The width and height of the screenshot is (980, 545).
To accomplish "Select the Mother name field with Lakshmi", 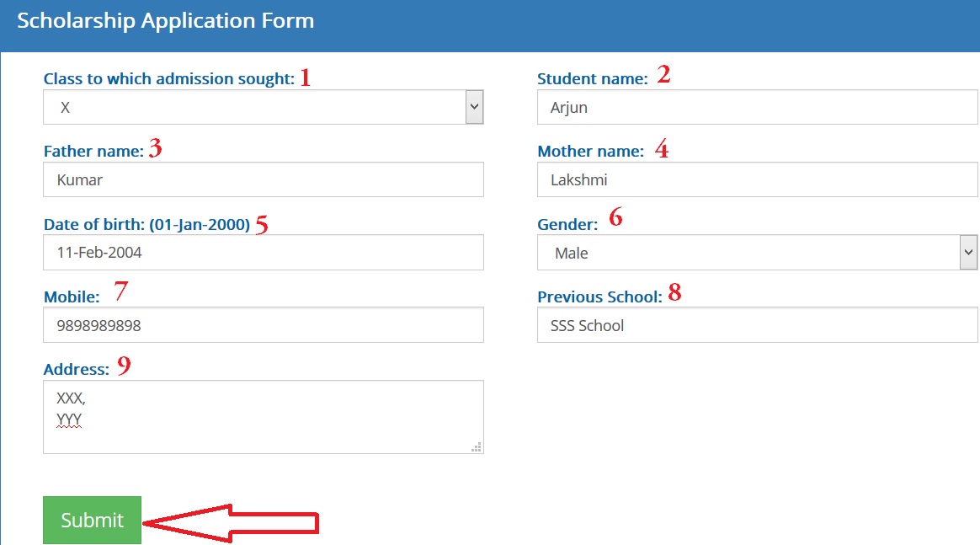I will (757, 179).
